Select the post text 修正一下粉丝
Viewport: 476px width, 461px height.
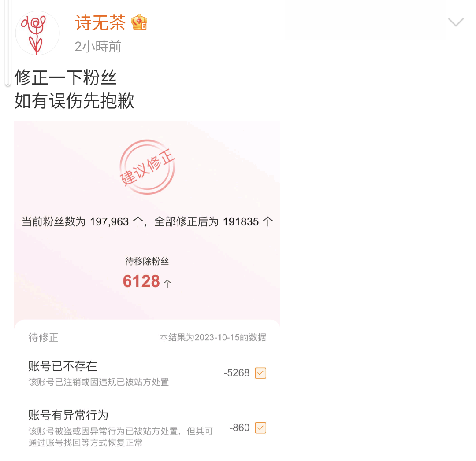(66, 77)
